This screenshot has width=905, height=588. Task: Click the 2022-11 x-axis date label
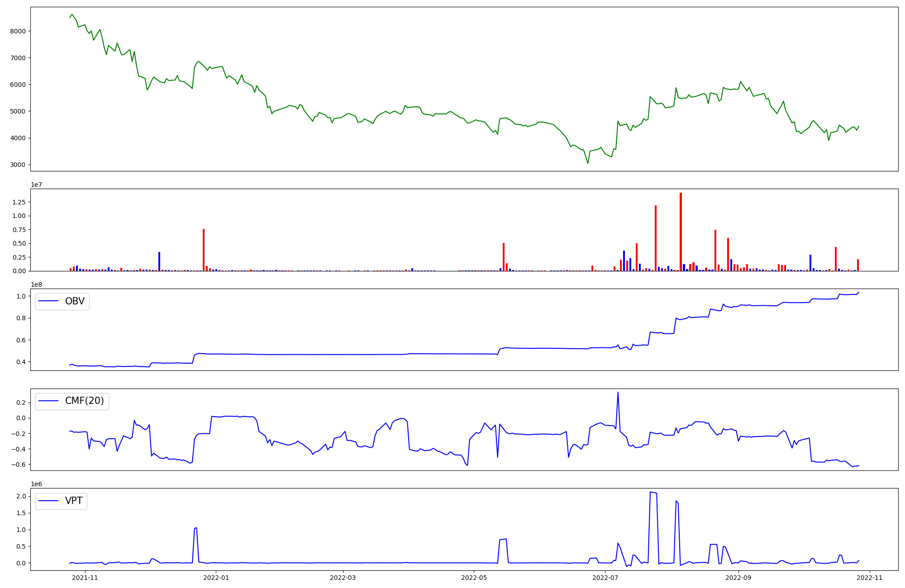click(x=870, y=578)
